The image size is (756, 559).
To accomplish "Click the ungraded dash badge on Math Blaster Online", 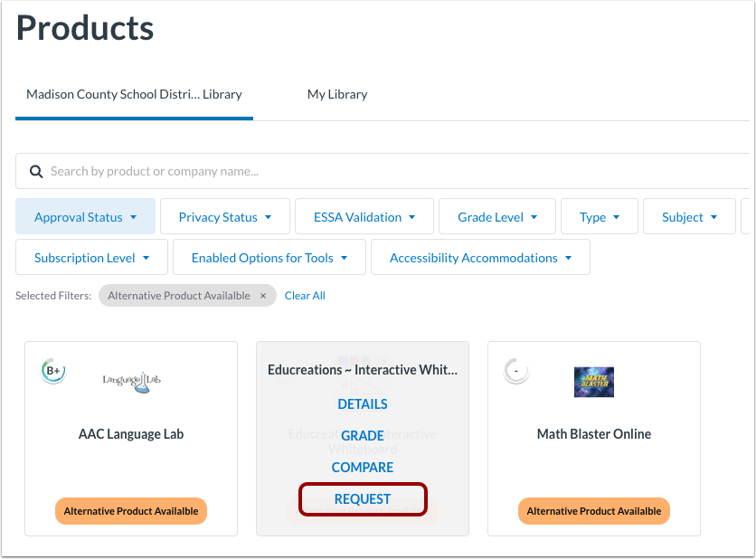I will click(x=515, y=371).
